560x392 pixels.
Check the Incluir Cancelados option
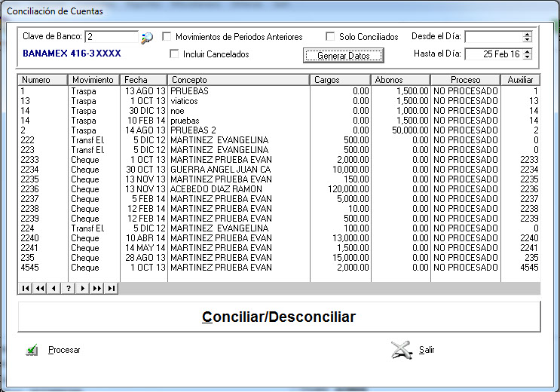pos(175,54)
